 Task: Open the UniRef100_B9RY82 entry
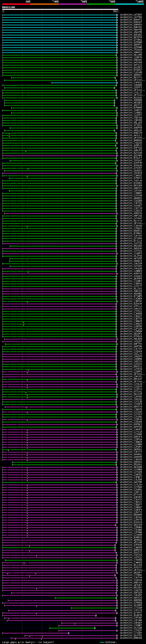[x=131, y=27]
